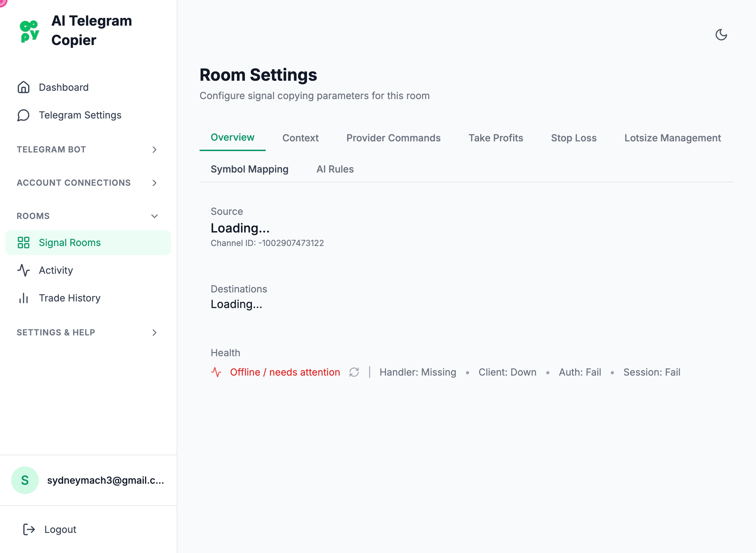Click the AI Telegram Copier logo icon
756x553 pixels.
[29, 31]
